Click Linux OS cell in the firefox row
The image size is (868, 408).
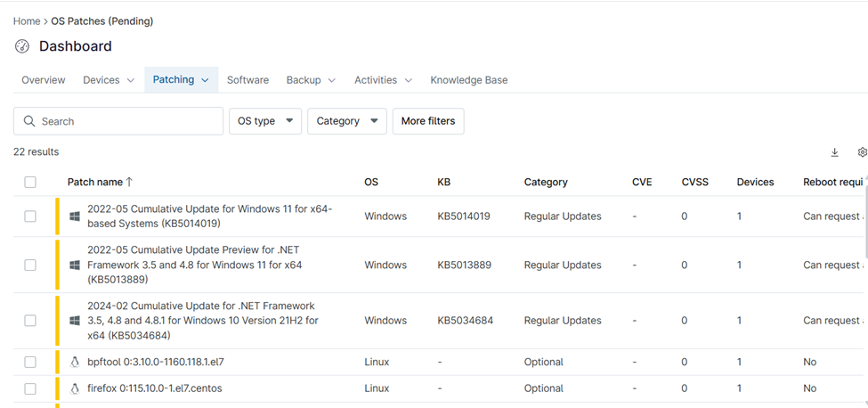(x=377, y=388)
